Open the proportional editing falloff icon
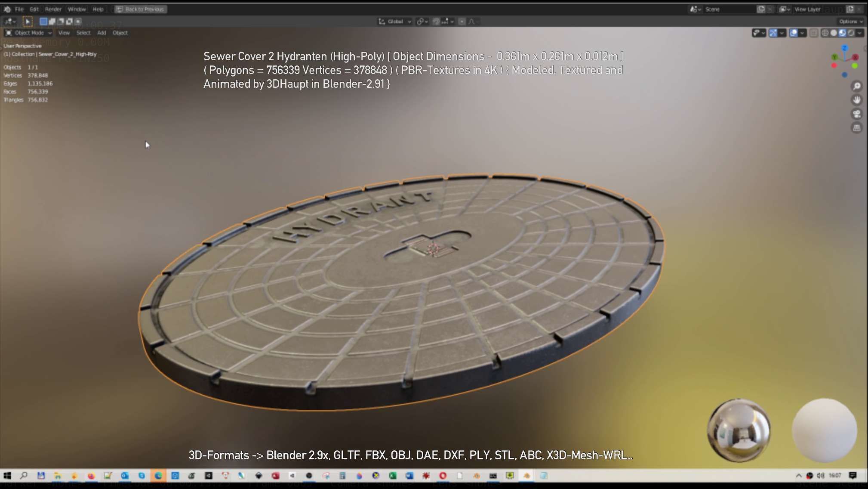 pos(473,21)
